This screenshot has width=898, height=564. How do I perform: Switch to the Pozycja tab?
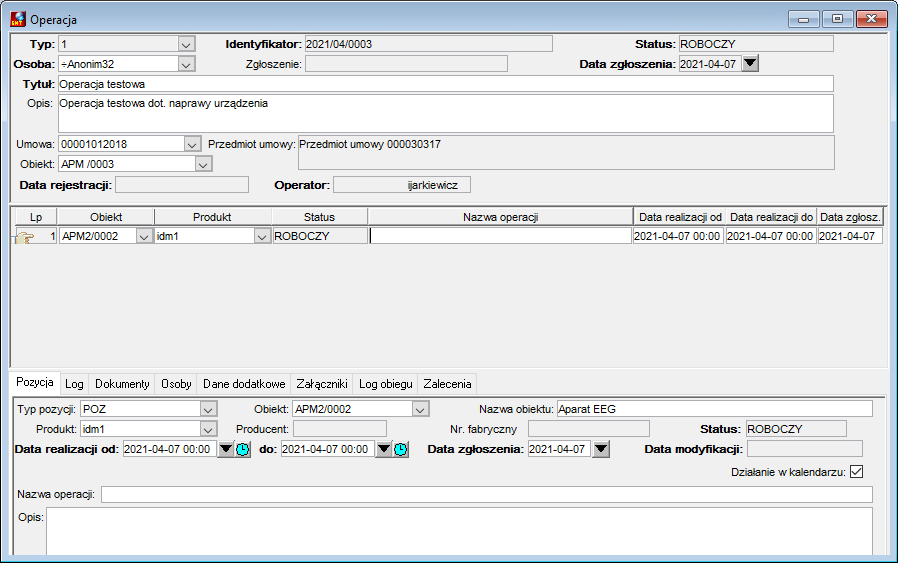pos(35,382)
